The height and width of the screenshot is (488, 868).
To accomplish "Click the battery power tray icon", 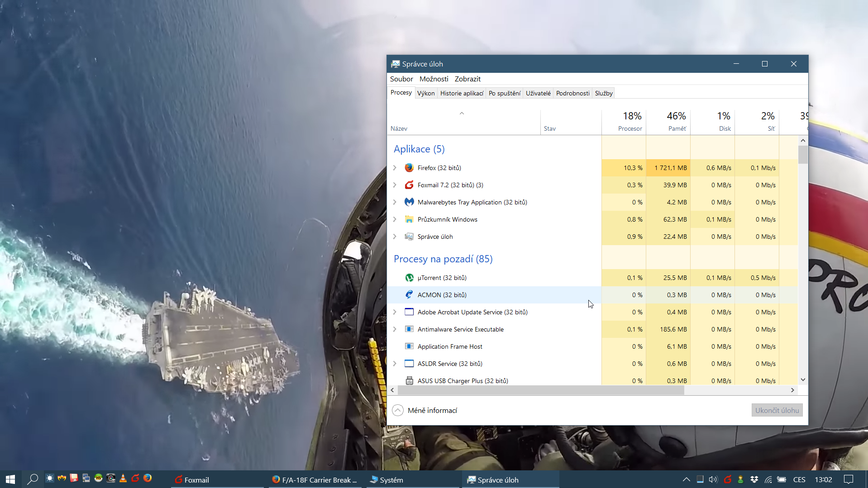I will click(782, 479).
